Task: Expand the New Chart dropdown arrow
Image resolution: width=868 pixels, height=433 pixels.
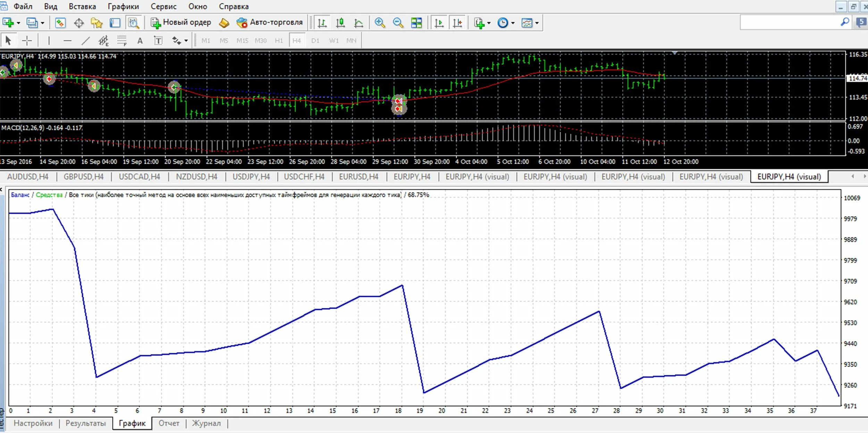Action: pos(18,23)
